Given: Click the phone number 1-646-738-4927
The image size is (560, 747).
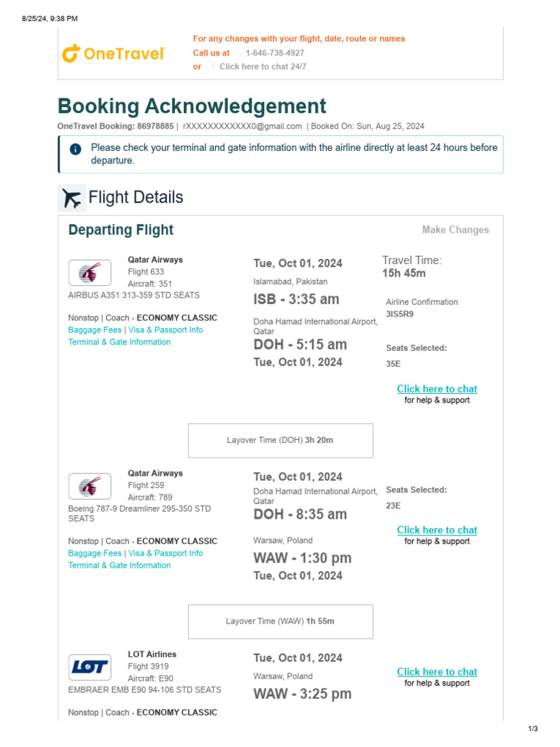Looking at the screenshot, I should (275, 53).
